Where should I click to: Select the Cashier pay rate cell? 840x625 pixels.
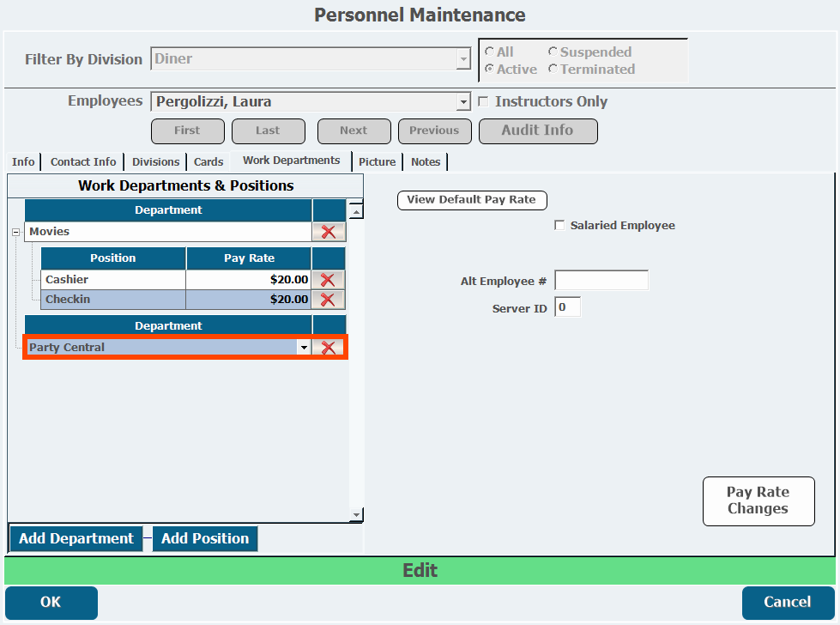(248, 280)
